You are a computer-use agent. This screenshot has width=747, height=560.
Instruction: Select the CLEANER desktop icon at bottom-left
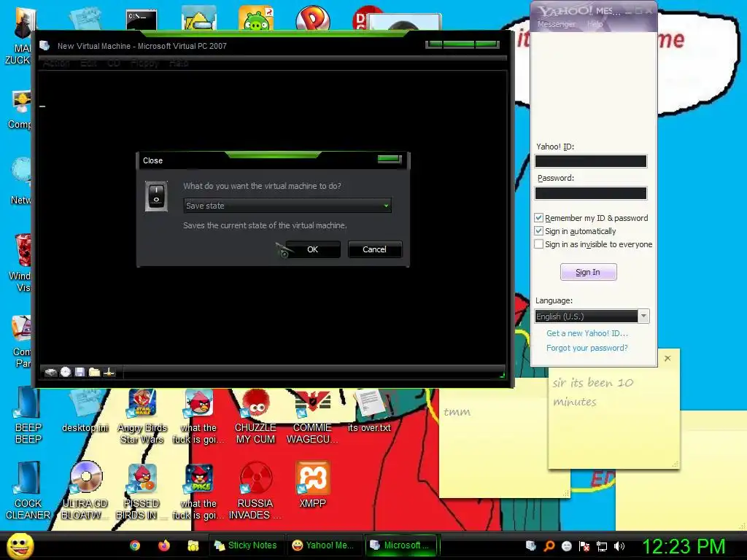(28, 491)
